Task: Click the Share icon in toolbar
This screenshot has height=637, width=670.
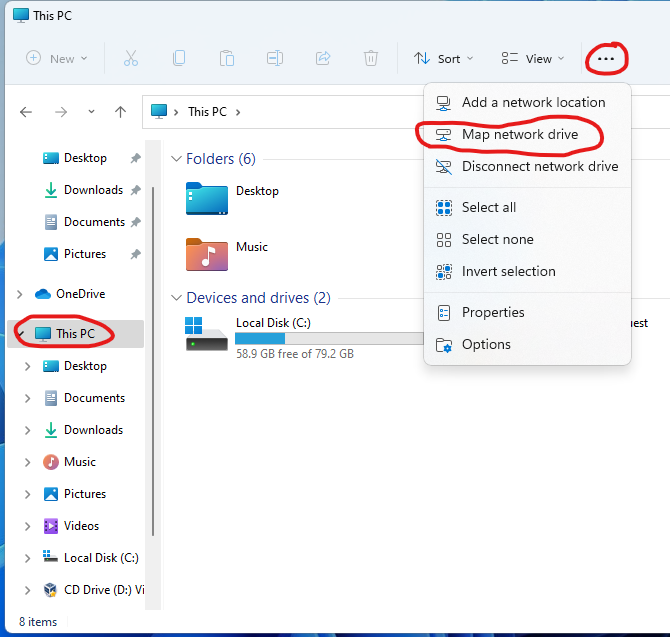Action: point(323,59)
